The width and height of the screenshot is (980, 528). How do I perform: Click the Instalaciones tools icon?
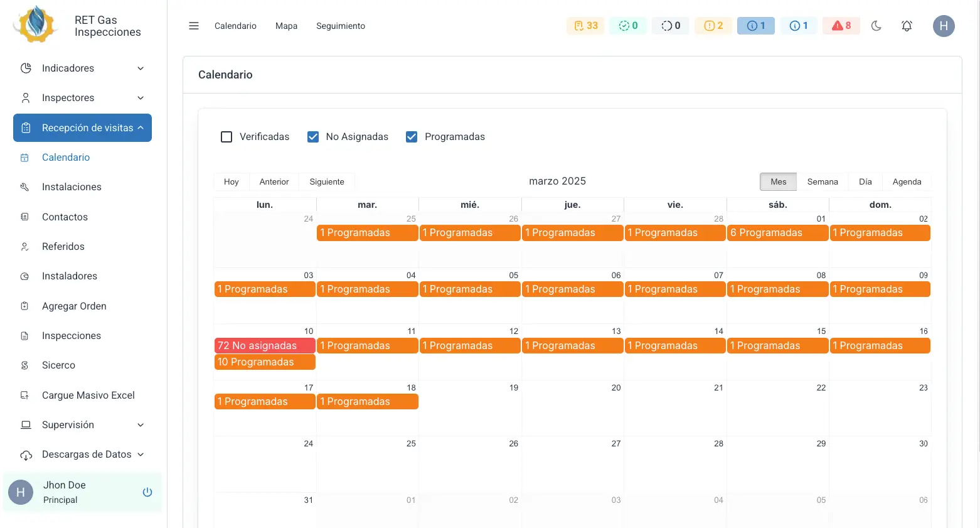(x=24, y=187)
